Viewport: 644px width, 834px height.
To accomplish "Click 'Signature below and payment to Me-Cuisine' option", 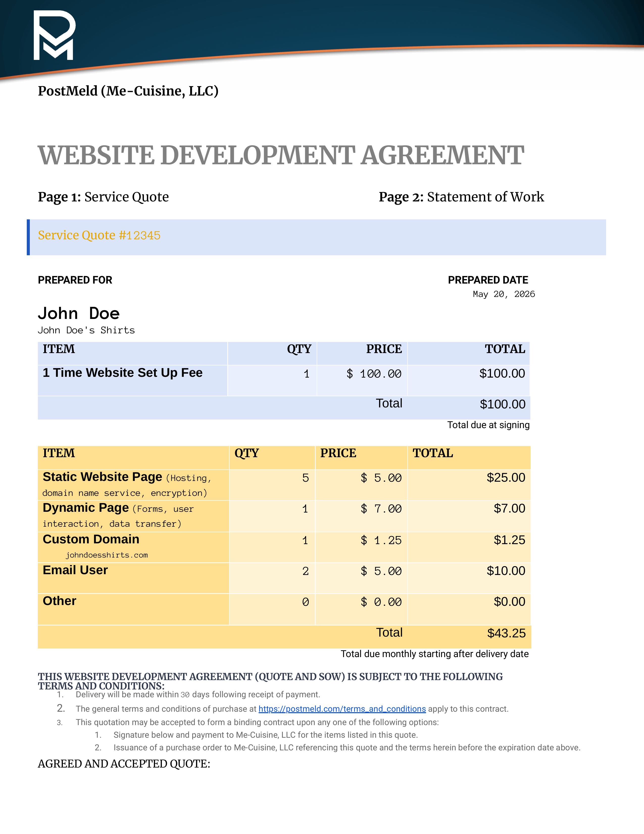I will tap(265, 735).
